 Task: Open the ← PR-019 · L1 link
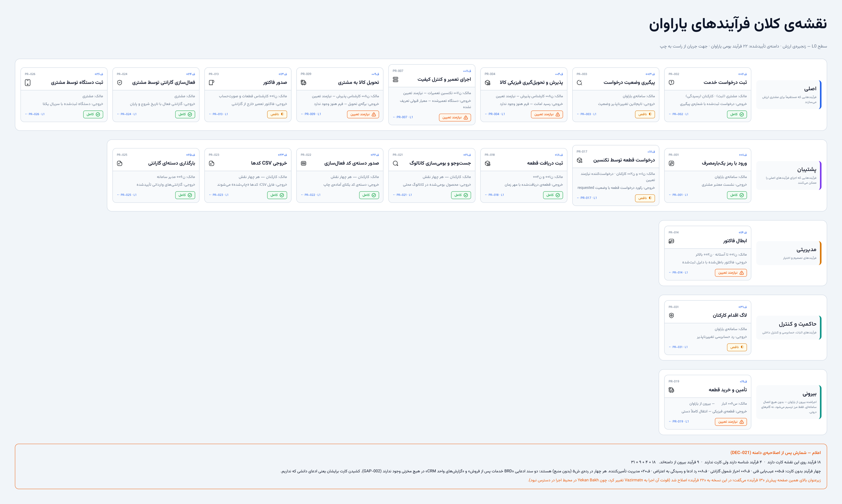679,421
